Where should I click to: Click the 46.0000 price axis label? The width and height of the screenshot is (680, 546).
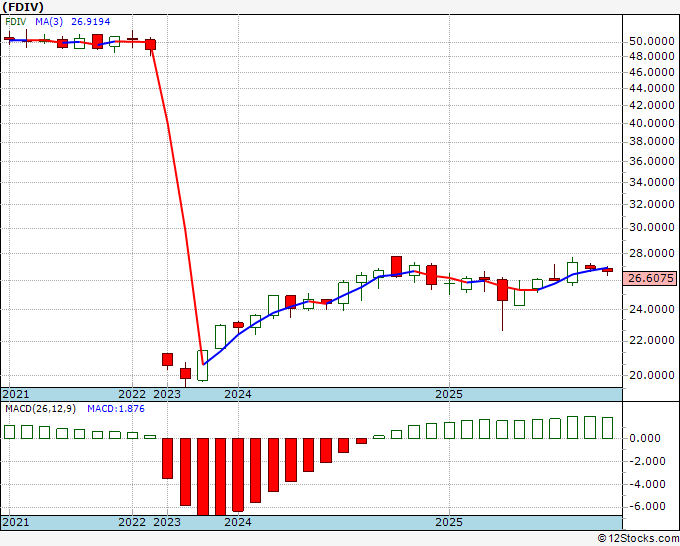tap(651, 72)
